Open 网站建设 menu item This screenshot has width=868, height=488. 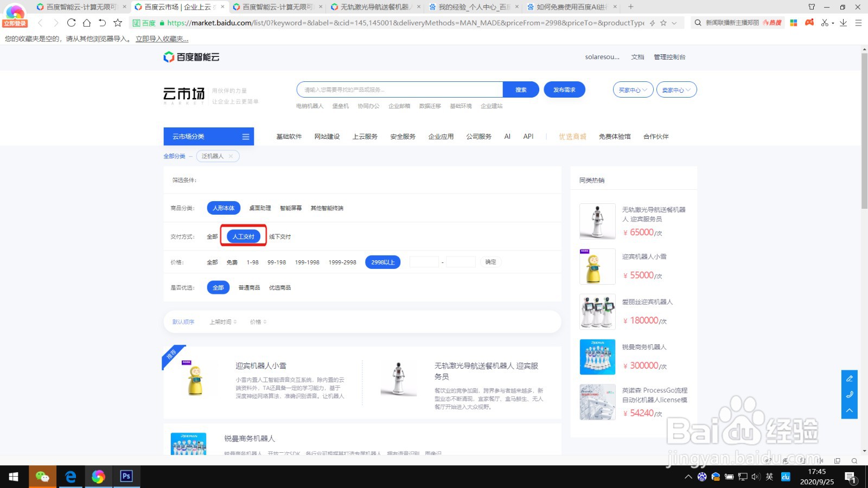coord(327,137)
